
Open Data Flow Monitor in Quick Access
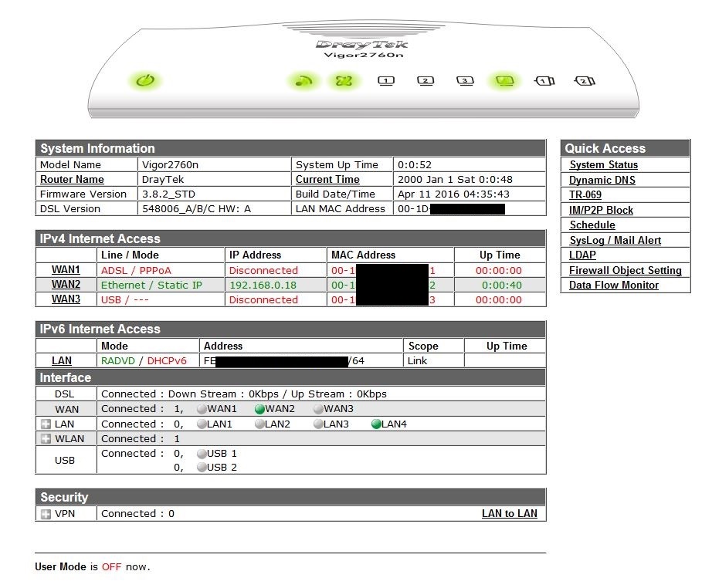click(x=613, y=285)
